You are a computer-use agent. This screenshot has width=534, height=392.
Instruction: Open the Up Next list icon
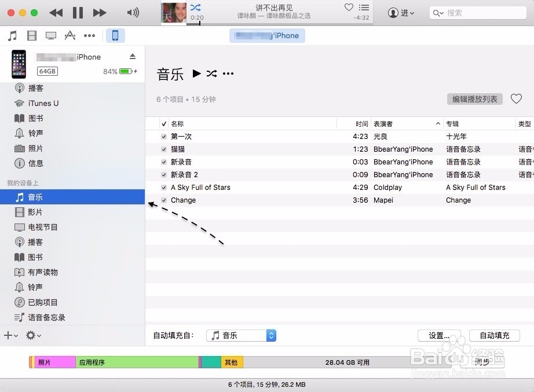point(364,7)
